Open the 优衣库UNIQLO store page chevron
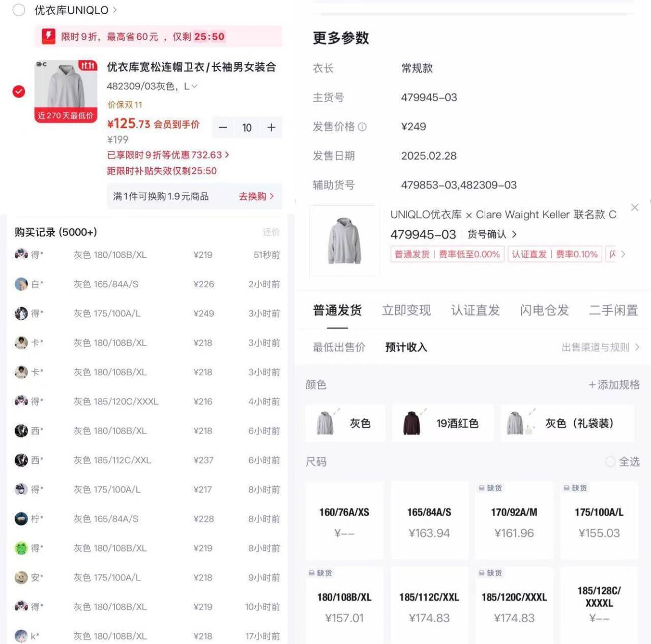This screenshot has height=644, width=651. pos(114,10)
